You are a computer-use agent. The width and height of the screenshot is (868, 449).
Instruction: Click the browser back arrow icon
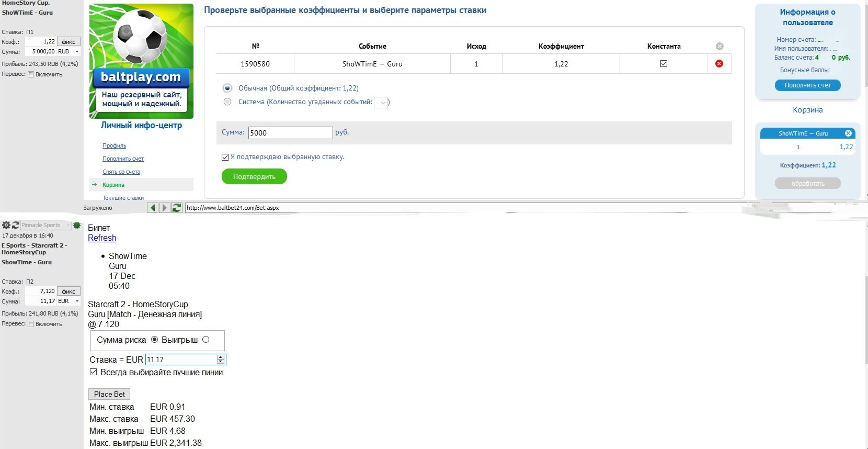(153, 208)
